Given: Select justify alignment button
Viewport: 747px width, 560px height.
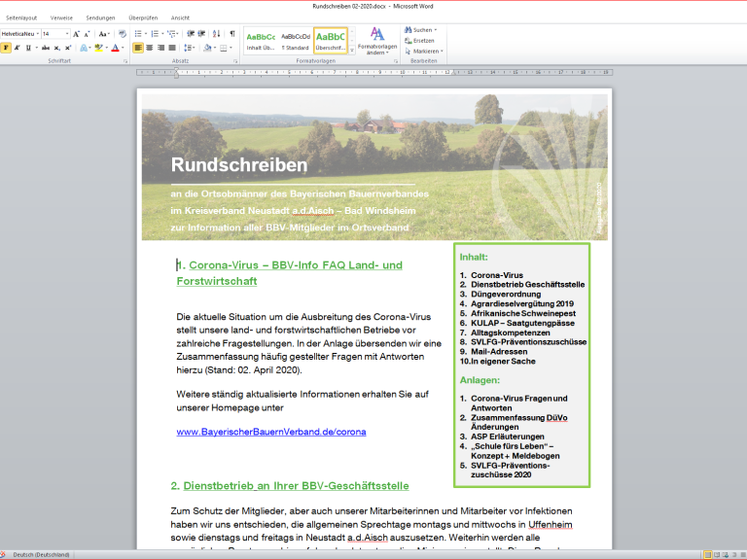Looking at the screenshot, I should [x=172, y=48].
